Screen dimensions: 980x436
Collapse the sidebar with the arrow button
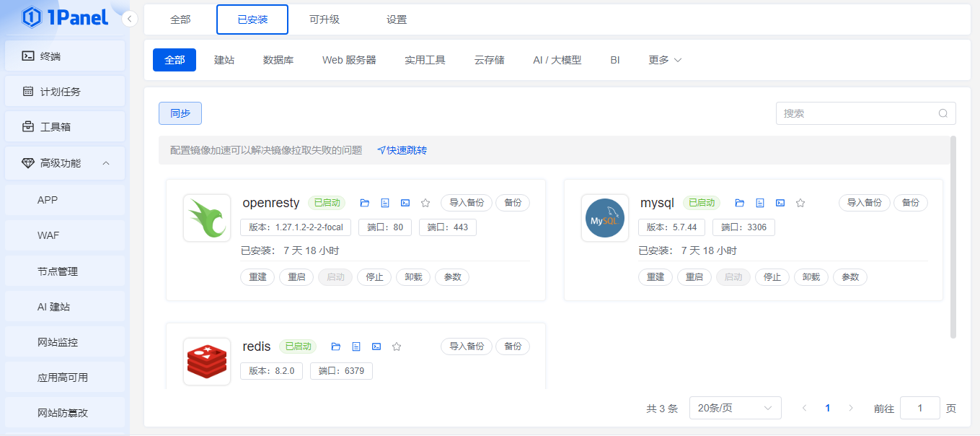[x=130, y=19]
